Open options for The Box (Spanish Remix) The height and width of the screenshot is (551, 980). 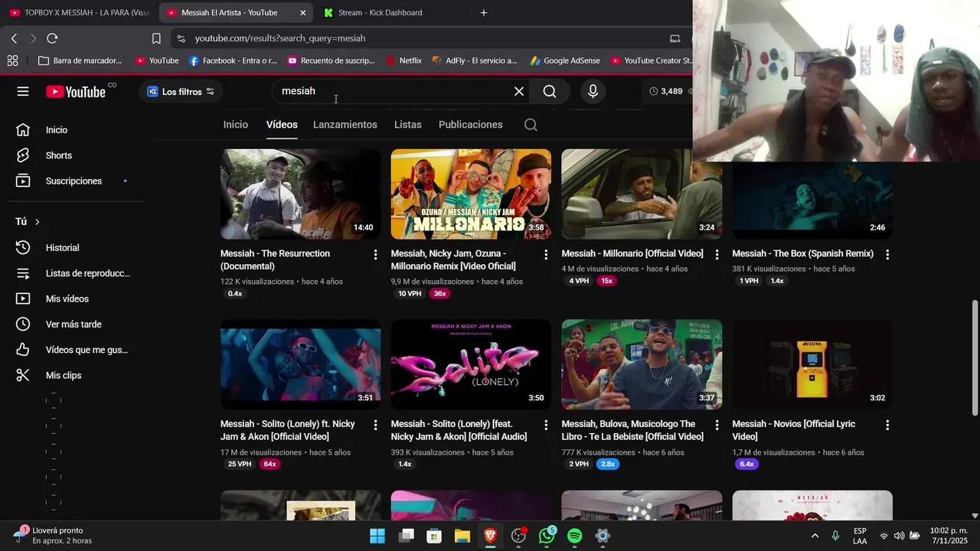tap(887, 254)
